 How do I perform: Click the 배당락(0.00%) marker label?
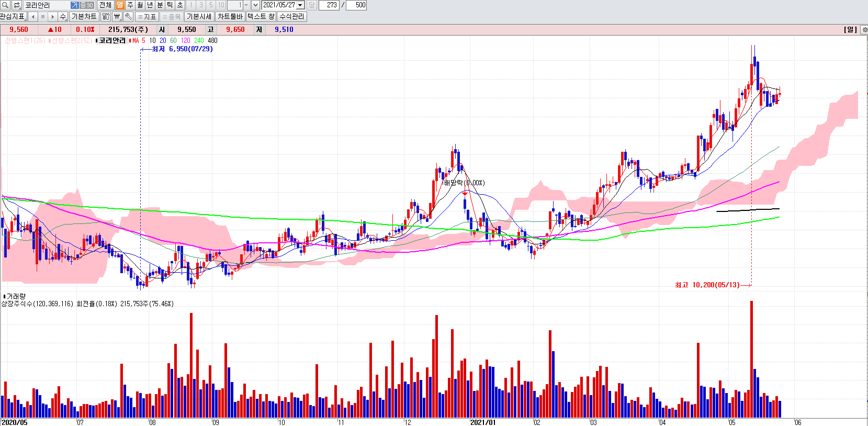click(464, 183)
